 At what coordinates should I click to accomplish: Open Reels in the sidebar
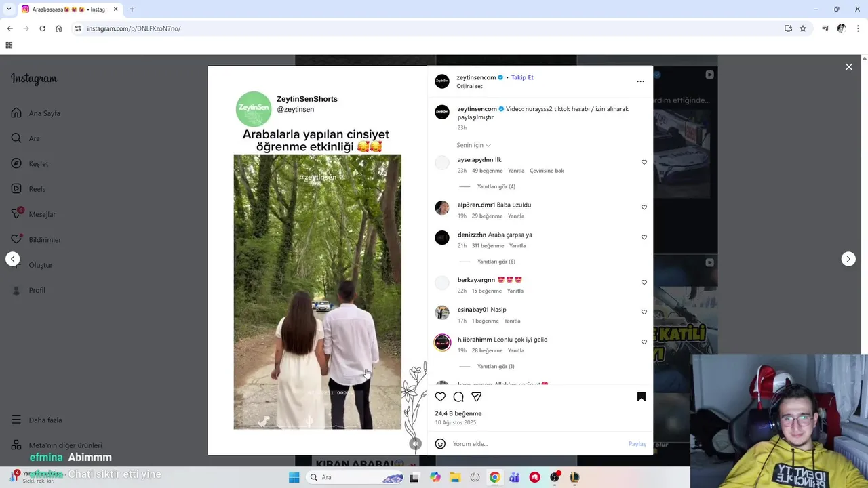pos(28,189)
